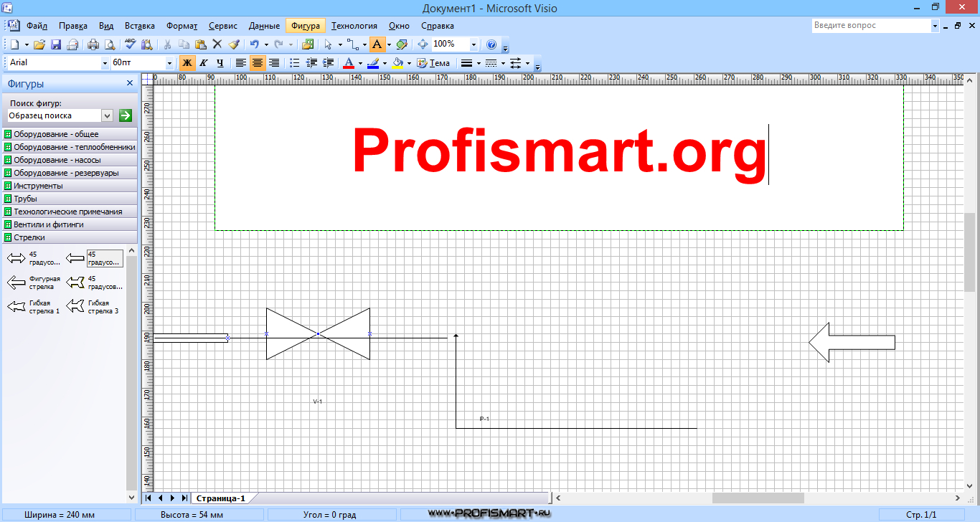
Task: Open the Вставка menu
Action: point(139,26)
